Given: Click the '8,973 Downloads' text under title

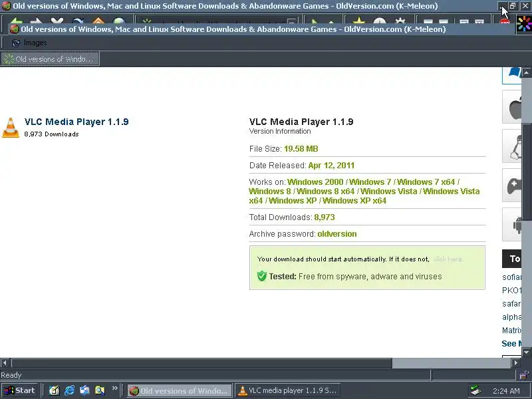Looking at the screenshot, I should pyautogui.click(x=52, y=134).
